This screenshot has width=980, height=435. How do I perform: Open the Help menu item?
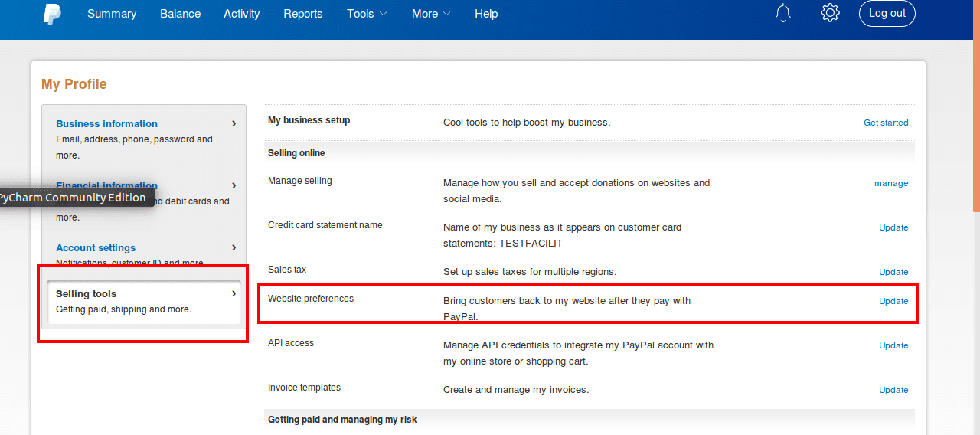tap(486, 14)
